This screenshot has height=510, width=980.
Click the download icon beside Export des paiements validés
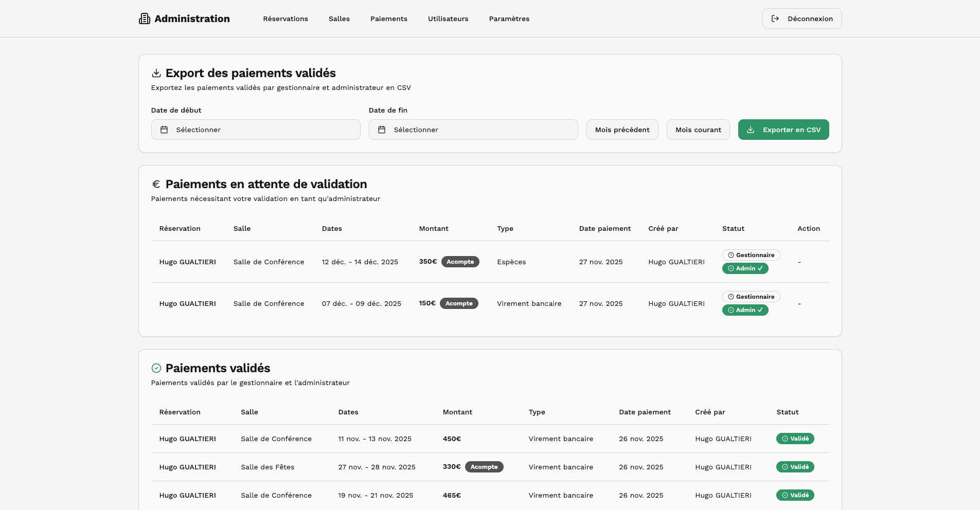[156, 73]
